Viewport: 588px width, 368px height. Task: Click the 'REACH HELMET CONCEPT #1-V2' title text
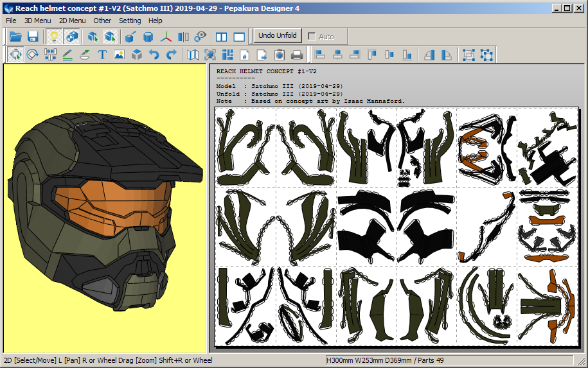266,71
